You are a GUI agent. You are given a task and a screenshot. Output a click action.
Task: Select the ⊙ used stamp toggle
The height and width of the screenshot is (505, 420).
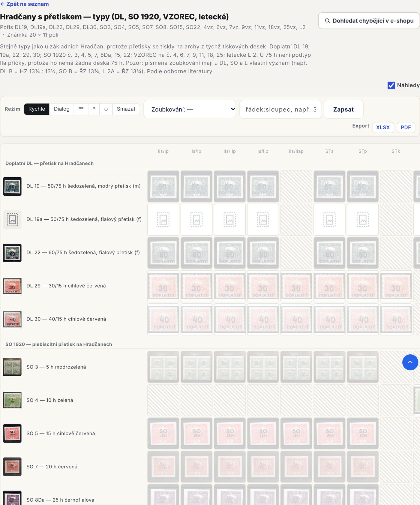pos(106,109)
